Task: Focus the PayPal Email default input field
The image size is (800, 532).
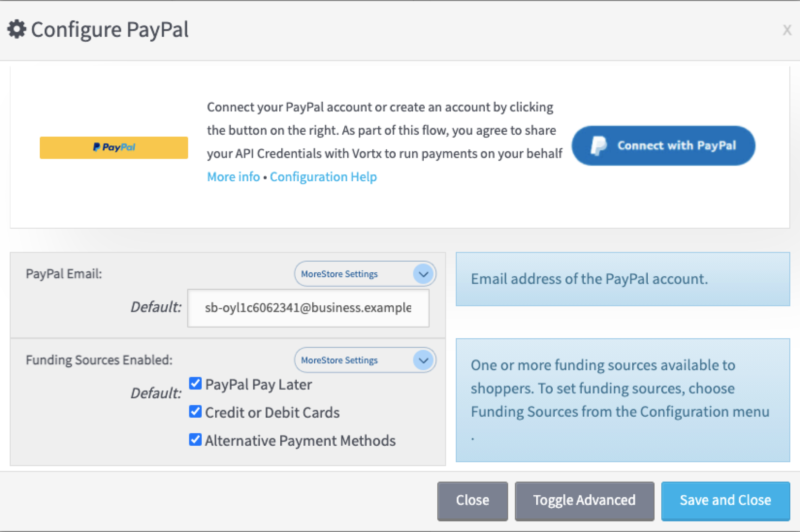Action: (308, 308)
